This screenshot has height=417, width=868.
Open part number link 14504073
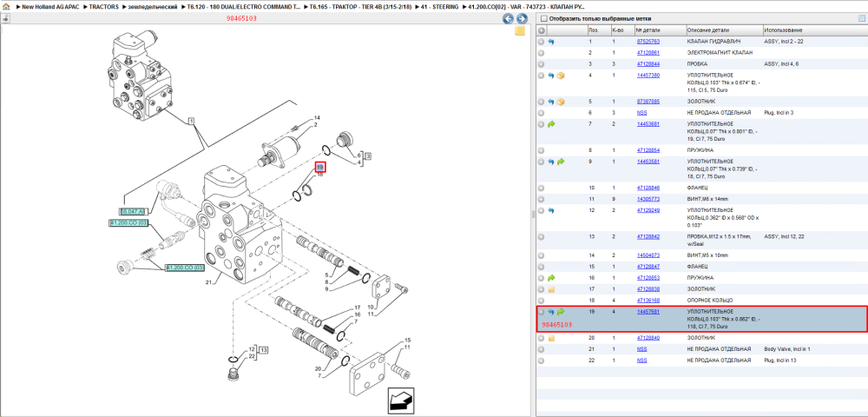coord(648,255)
